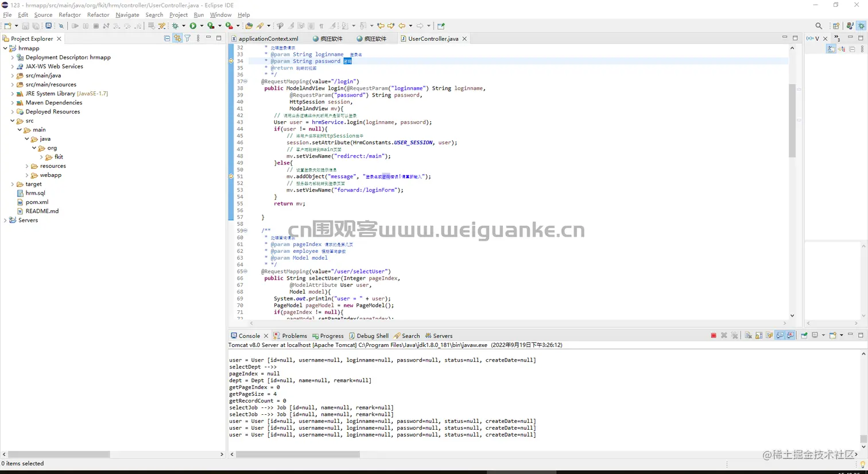Click the console horizontal scrollbar thumb
This screenshot has width=868, height=474.
pyautogui.click(x=298, y=454)
